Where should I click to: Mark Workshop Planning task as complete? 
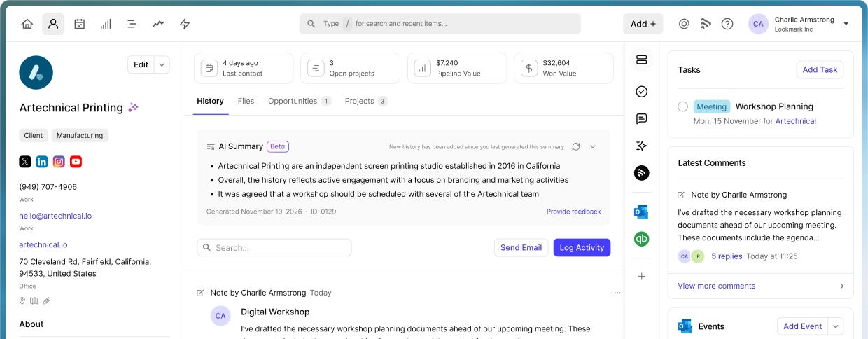pos(683,106)
